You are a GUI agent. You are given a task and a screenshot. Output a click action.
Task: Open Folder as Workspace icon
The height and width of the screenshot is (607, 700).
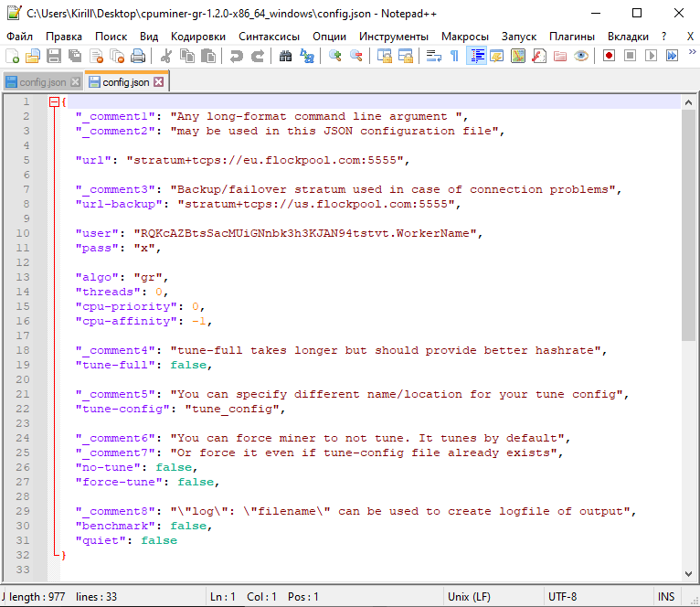coord(560,57)
